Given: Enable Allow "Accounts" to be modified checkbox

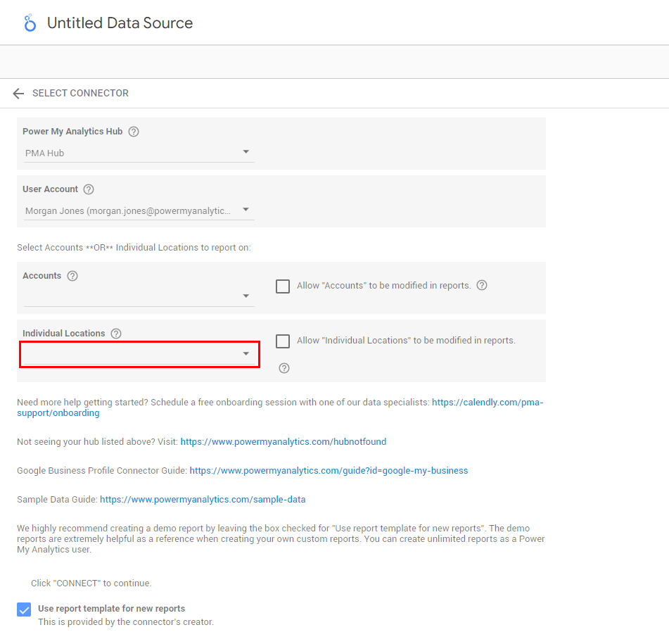Looking at the screenshot, I should [283, 286].
